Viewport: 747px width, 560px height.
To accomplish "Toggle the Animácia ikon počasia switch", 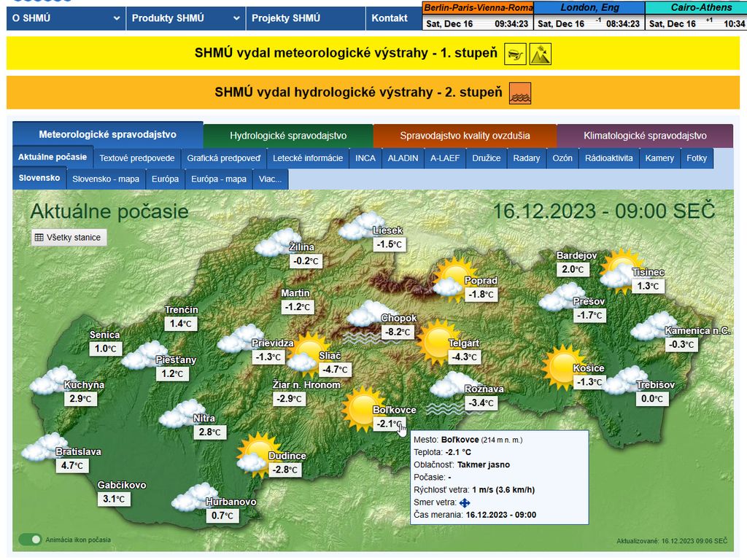I will (31, 540).
